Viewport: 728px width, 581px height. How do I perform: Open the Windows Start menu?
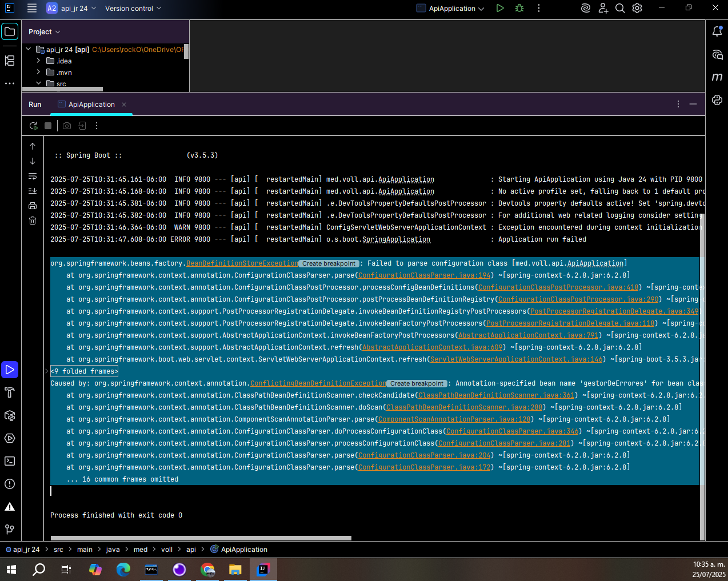point(11,570)
